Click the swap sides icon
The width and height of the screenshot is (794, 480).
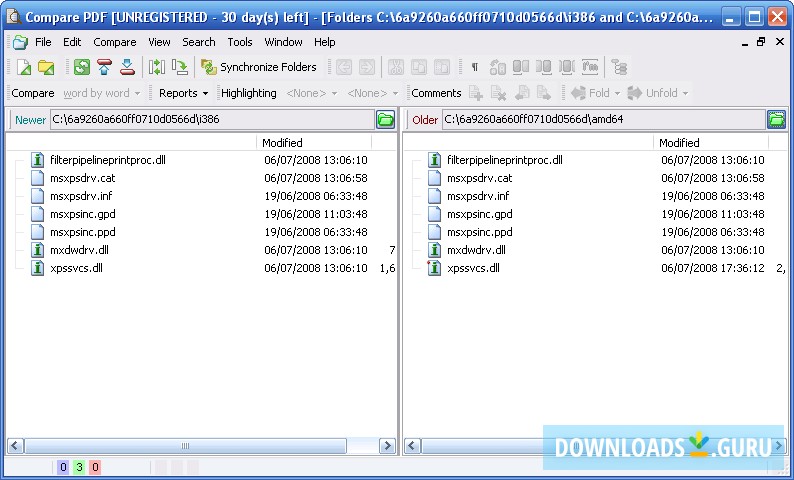tap(157, 67)
